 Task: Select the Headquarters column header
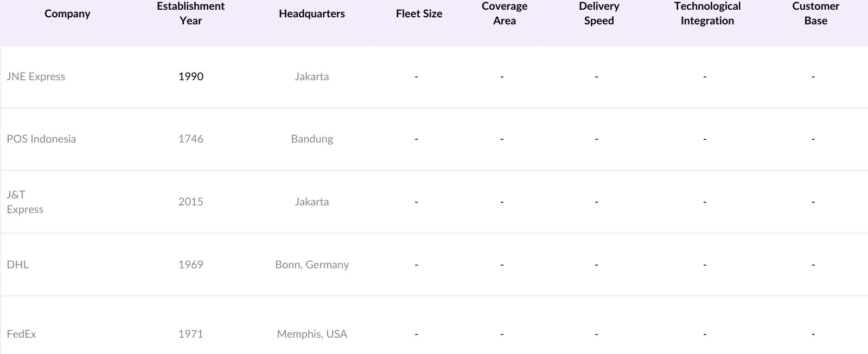click(x=311, y=14)
